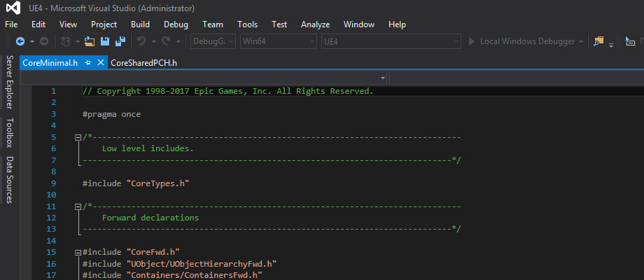Image resolution: width=644 pixels, height=280 pixels.
Task: Click the Navigate Backward arrow icon
Action: click(20, 41)
